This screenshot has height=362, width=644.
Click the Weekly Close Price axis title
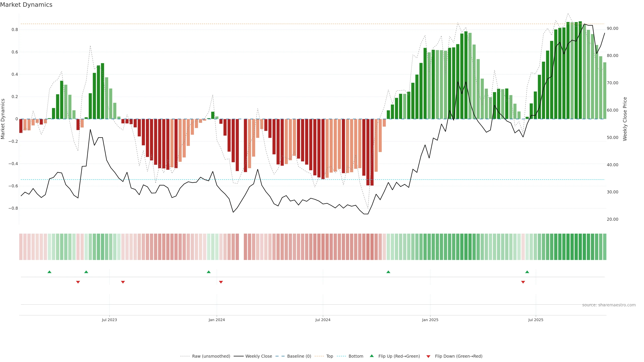[x=625, y=119]
